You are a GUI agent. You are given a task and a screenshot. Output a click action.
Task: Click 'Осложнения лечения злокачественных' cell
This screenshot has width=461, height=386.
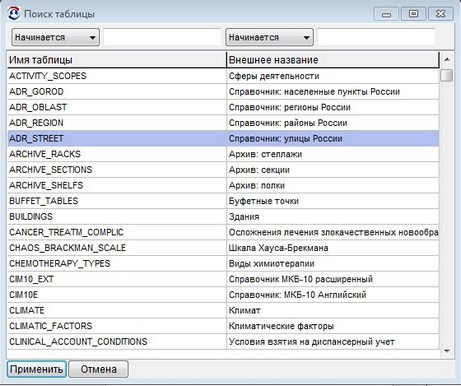[x=333, y=232]
